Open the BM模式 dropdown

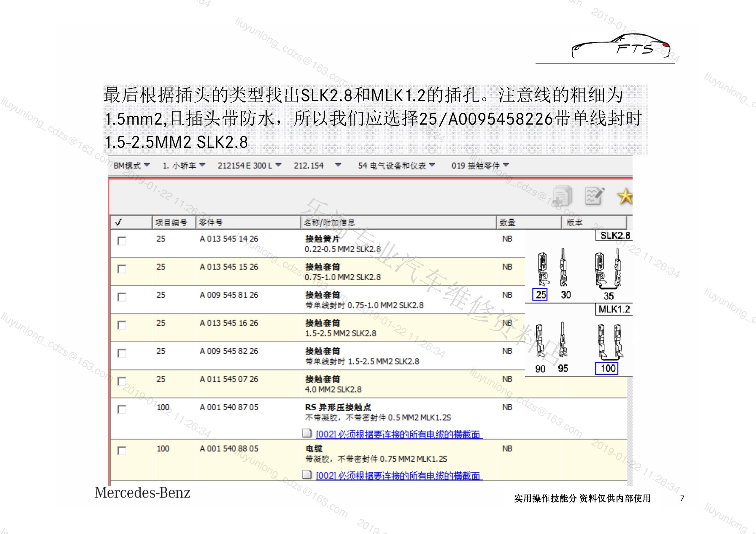click(132, 166)
